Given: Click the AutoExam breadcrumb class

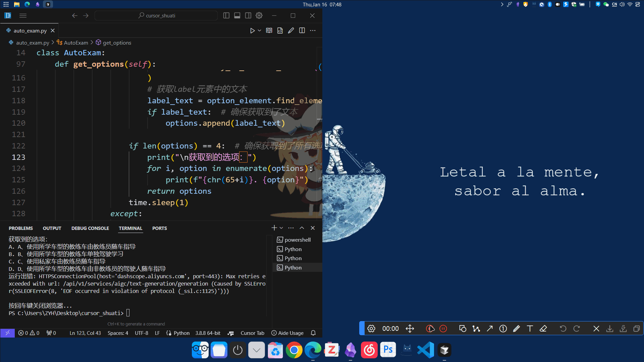Looking at the screenshot, I should pyautogui.click(x=75, y=43).
